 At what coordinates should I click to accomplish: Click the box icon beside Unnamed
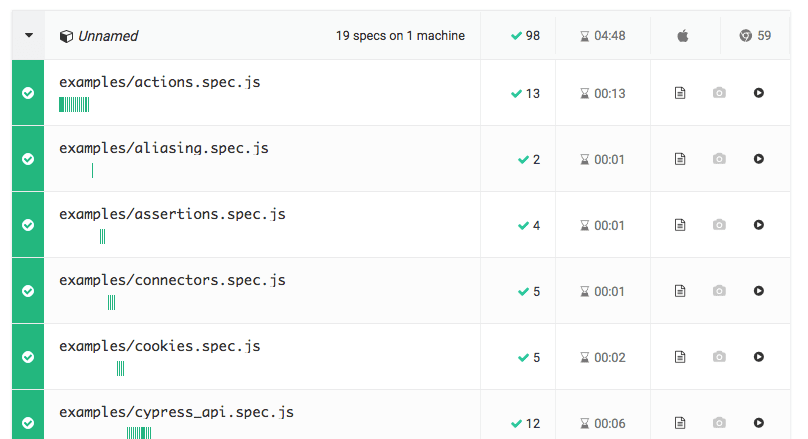tap(66, 36)
